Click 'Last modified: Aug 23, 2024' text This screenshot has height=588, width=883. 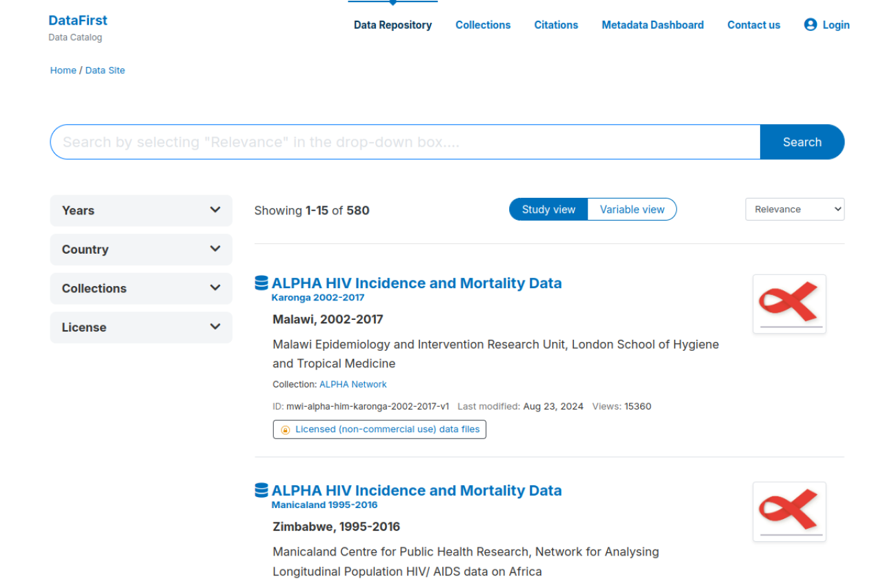coord(521,407)
